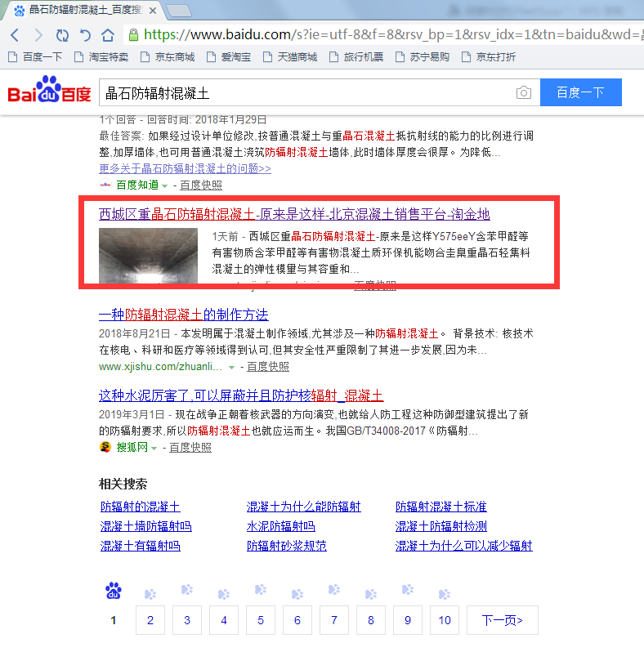The height and width of the screenshot is (652, 644).
Task: Click the 百度知道 source link
Action: [137, 185]
